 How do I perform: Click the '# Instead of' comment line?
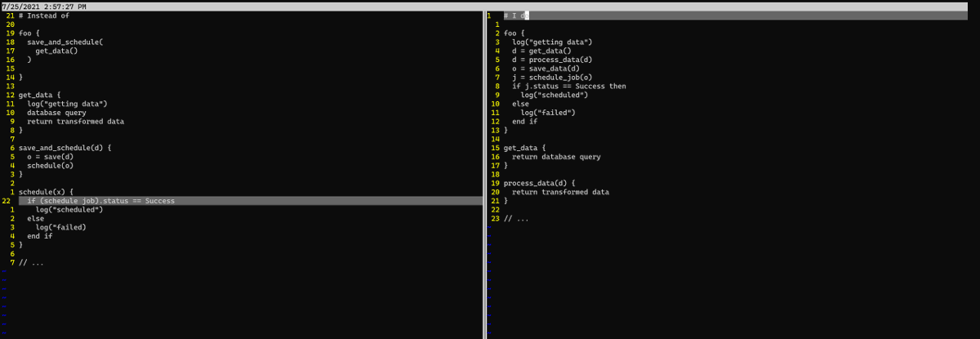coord(44,16)
